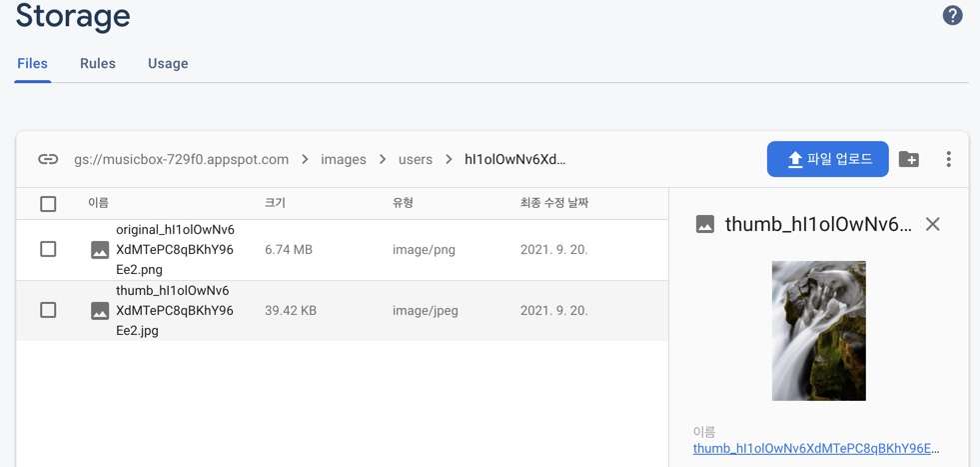Copy the bucket link via chain icon
The height and width of the screenshot is (467, 980).
(x=48, y=159)
